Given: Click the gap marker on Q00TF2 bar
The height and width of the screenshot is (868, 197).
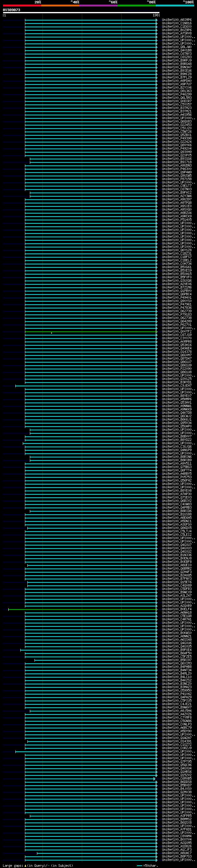Looking at the screenshot, I should (51, 333).
